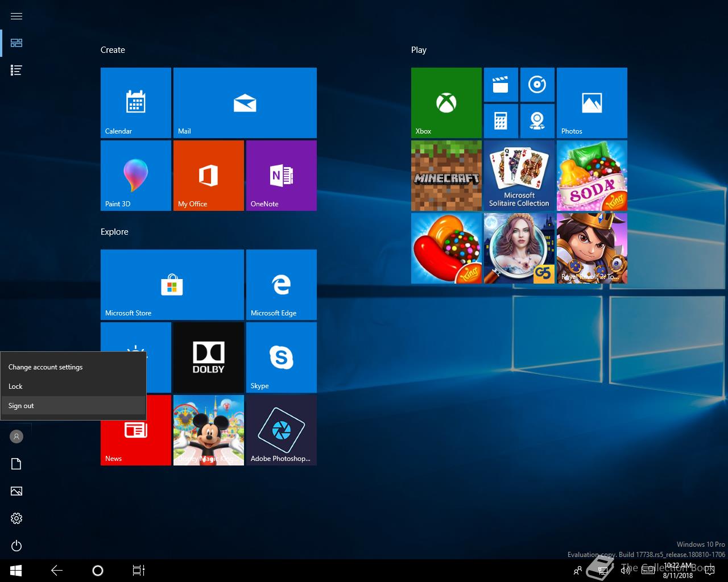Image resolution: width=728 pixels, height=582 pixels.
Task: Launch the Microsoft Edge tile
Action: 282,285
